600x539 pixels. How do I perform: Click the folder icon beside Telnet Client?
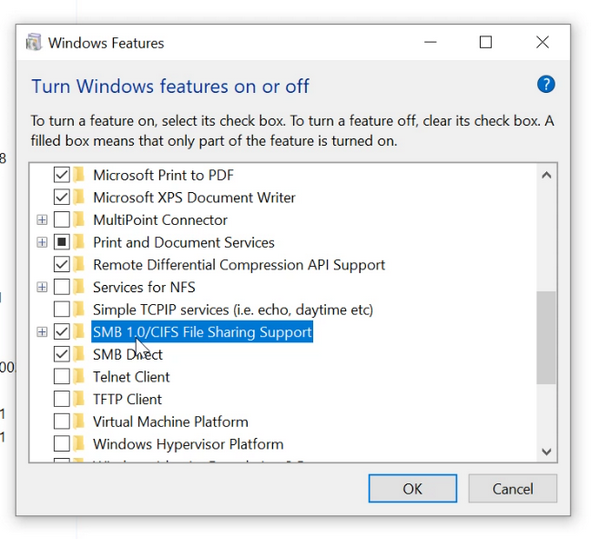pos(80,377)
